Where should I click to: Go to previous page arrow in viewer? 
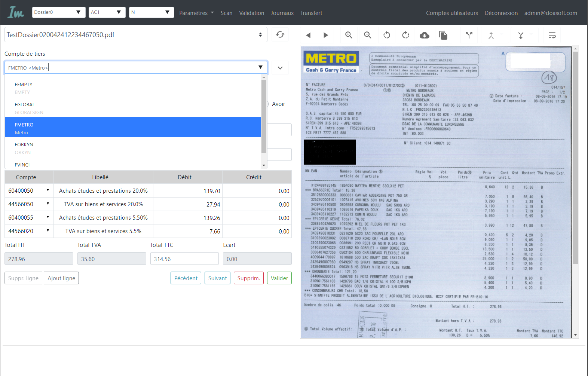pyautogui.click(x=308, y=35)
